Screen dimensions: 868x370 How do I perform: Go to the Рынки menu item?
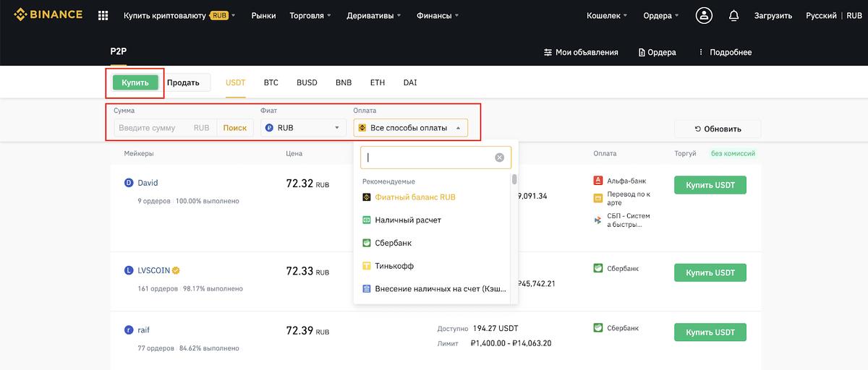(264, 15)
